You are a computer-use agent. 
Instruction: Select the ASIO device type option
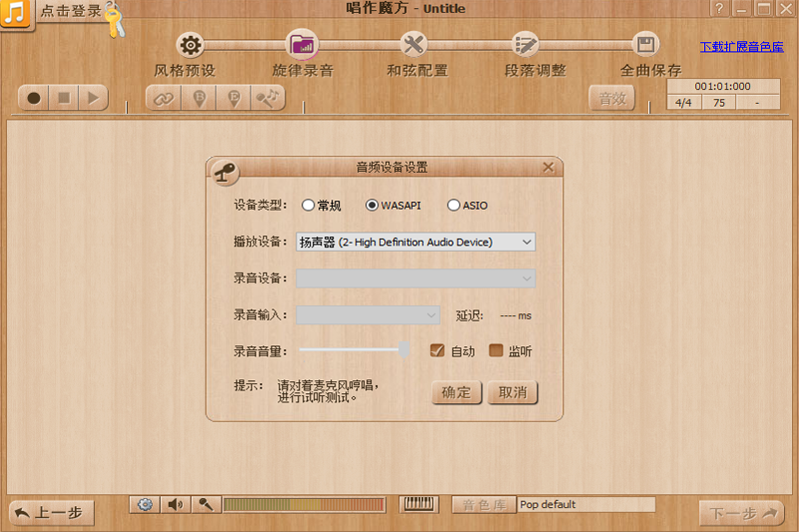click(x=454, y=206)
